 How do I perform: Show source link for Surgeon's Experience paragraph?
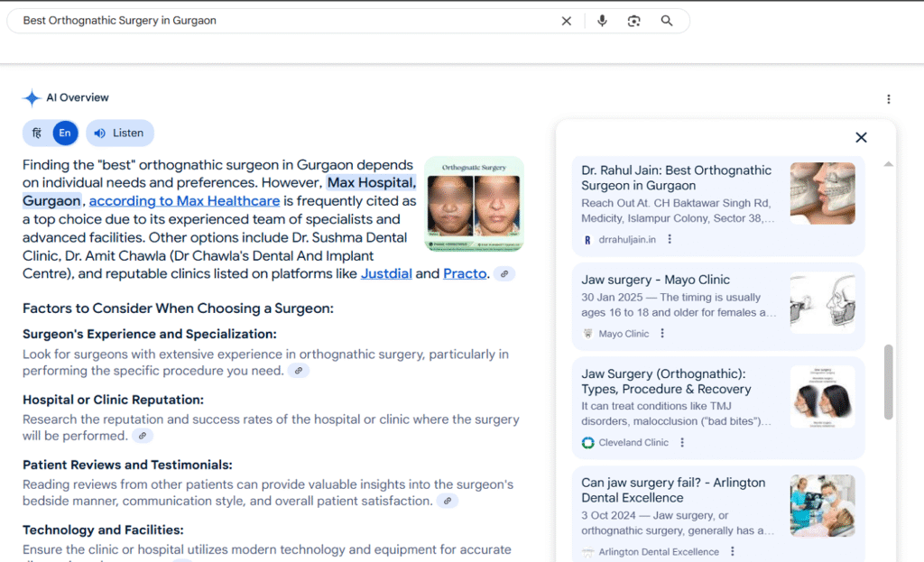click(299, 371)
